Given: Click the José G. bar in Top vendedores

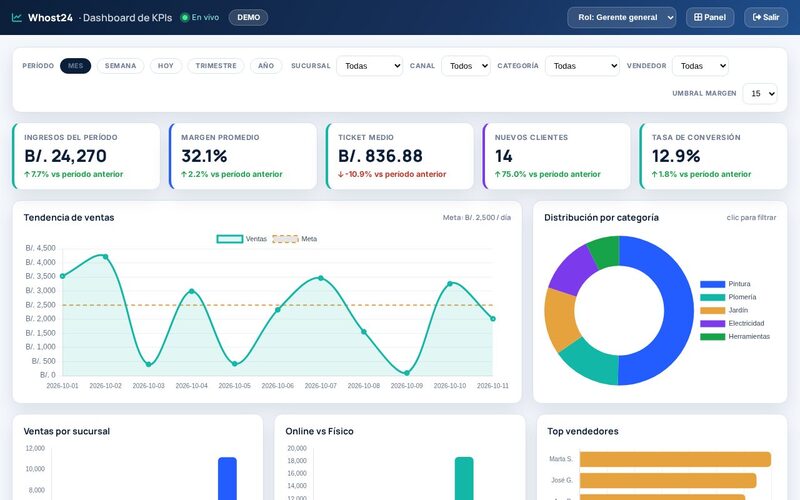Looking at the screenshot, I should 668,481.
